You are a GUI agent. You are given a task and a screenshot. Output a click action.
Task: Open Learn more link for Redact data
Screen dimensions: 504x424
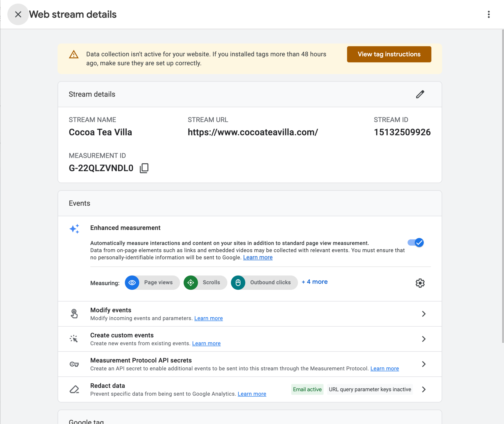click(252, 394)
